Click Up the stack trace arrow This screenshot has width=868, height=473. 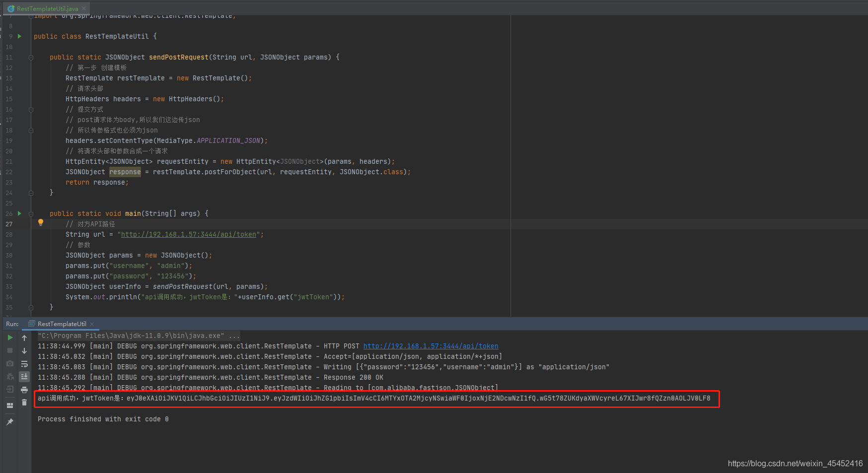point(24,338)
